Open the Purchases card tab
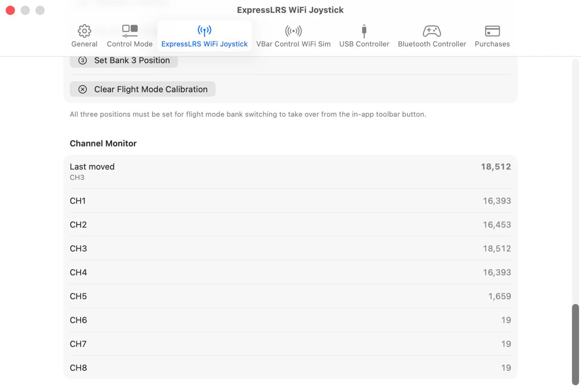 click(x=492, y=36)
